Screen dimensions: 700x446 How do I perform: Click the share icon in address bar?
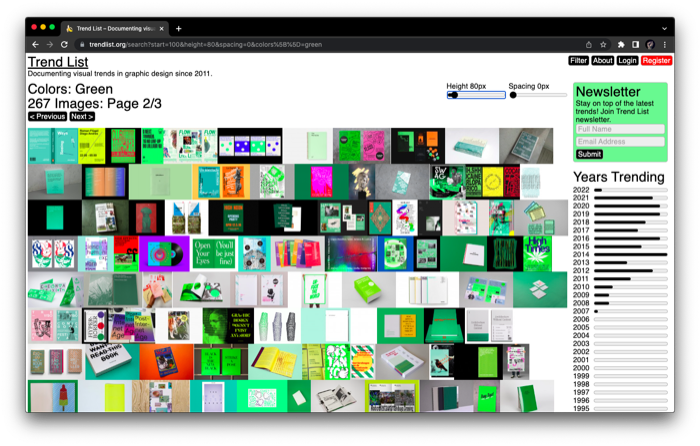(x=589, y=45)
